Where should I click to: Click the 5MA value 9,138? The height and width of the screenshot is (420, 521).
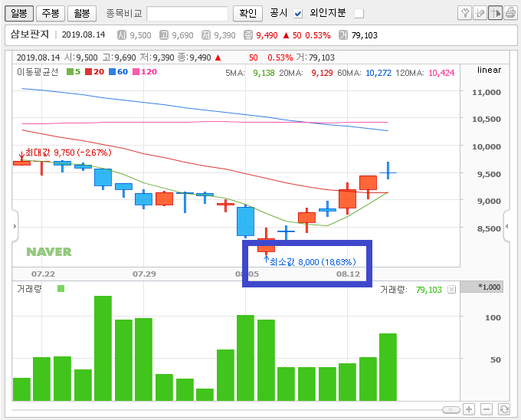pos(264,73)
